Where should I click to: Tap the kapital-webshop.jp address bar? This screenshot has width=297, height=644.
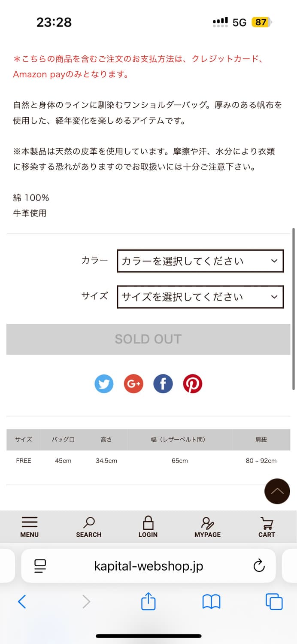pos(148,566)
